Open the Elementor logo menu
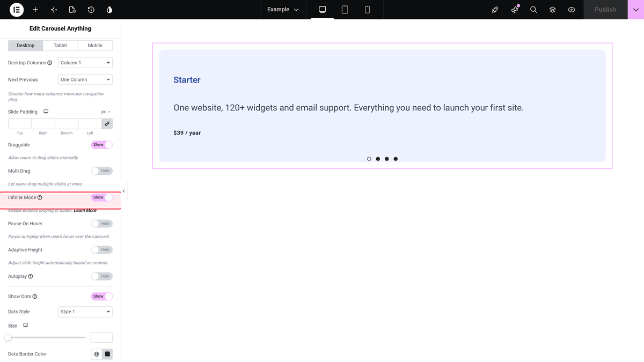The width and height of the screenshot is (644, 362). tap(17, 10)
